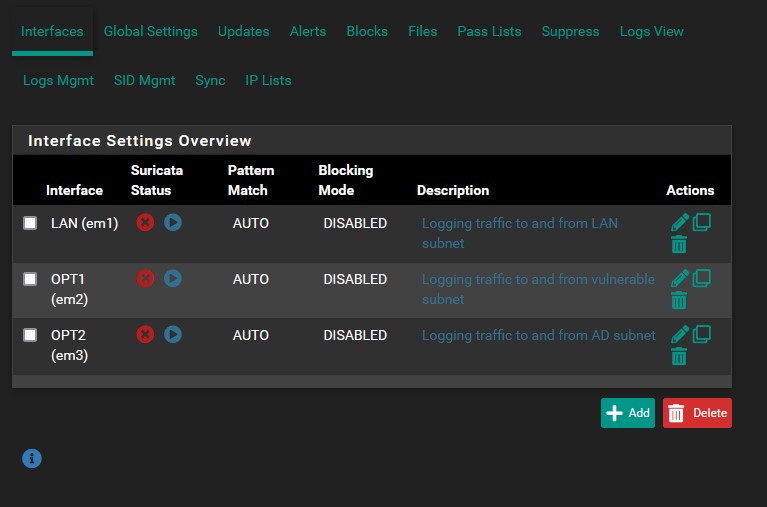Click the 'Interface Settings Overview' heading
Screen dimensions: 767x507
point(140,141)
